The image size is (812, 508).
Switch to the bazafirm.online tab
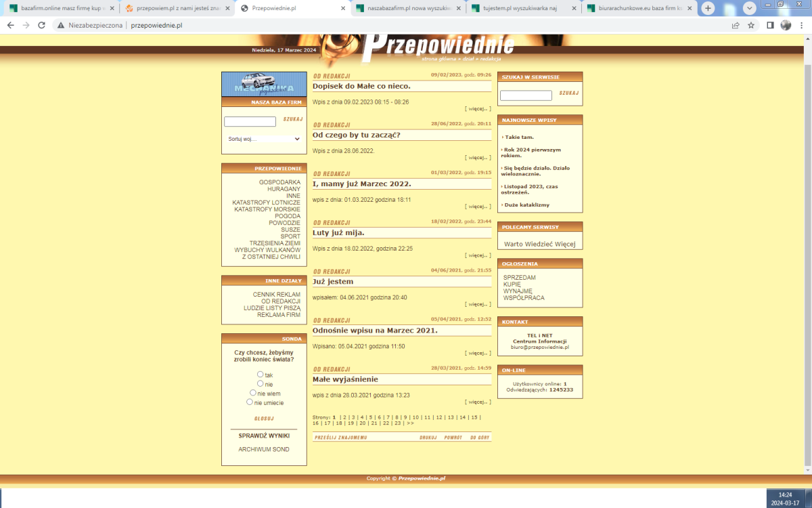click(61, 8)
